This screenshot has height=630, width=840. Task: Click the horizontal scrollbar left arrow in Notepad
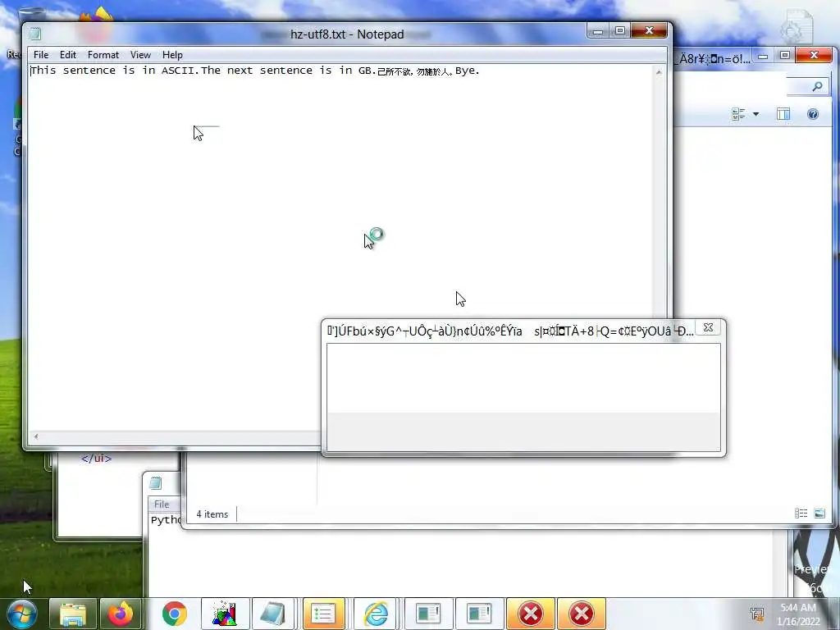(36, 436)
